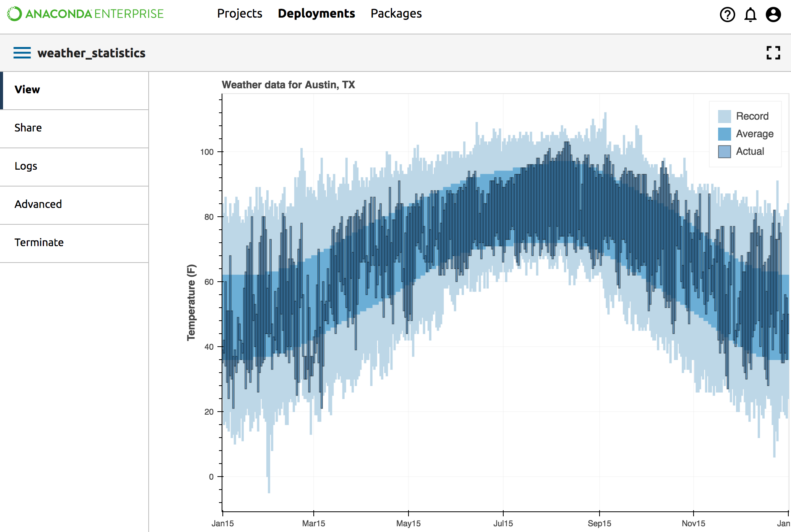The height and width of the screenshot is (532, 791).
Task: Click the Weather data for Austin chart title
Action: tap(288, 84)
